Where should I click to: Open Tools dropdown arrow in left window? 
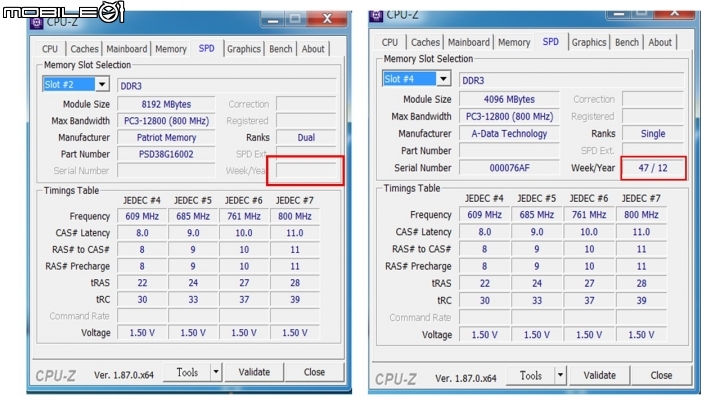coord(216,372)
